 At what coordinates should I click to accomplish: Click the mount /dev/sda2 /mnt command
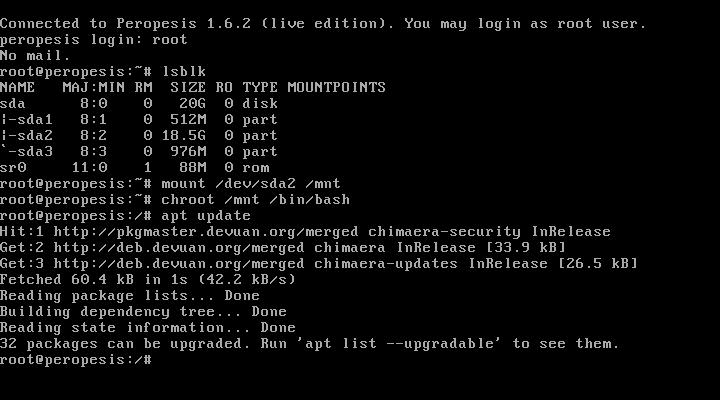251,184
